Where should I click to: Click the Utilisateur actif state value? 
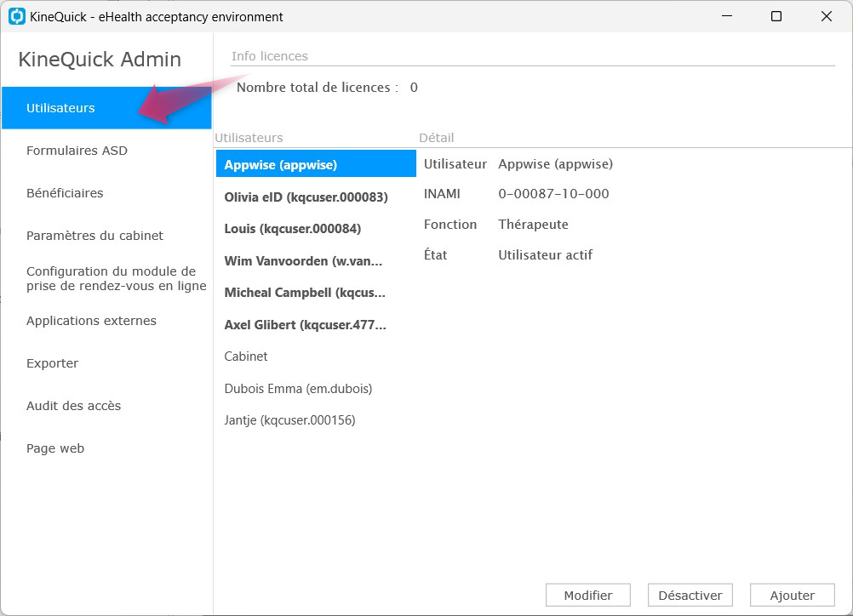pos(545,254)
